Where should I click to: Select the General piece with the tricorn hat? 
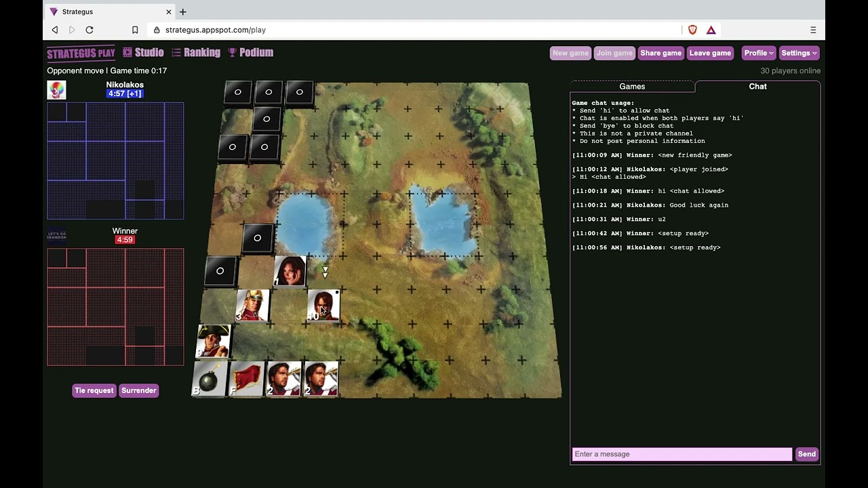214,341
